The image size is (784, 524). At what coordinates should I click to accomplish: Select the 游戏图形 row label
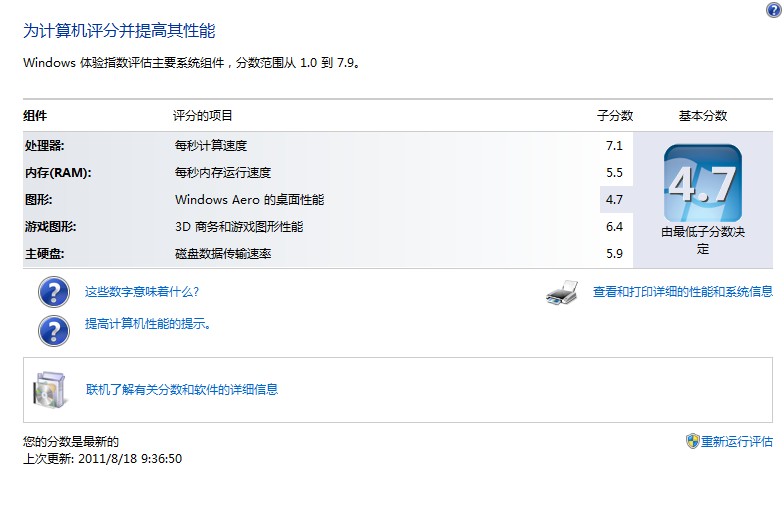(x=50, y=227)
